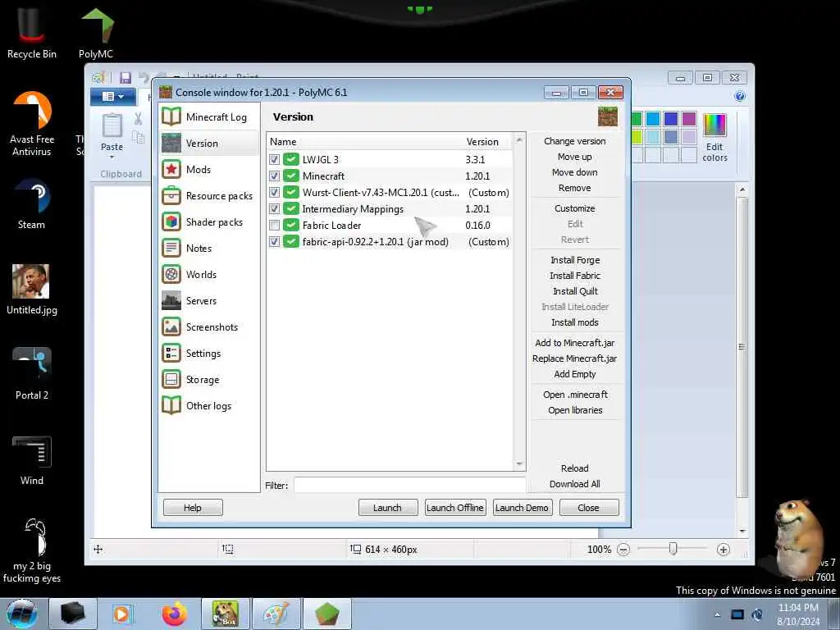Zoom out with Paint minus button
This screenshot has height=630, width=840.
pyautogui.click(x=623, y=549)
